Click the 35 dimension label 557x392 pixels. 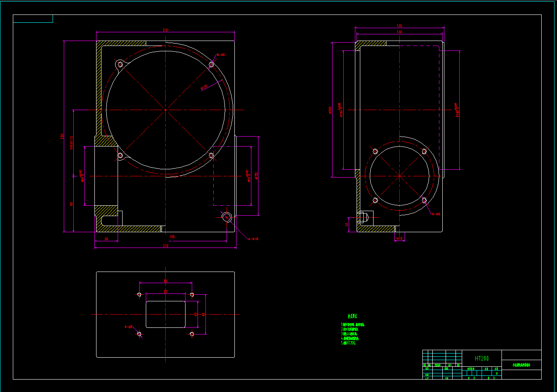[x=106, y=239]
